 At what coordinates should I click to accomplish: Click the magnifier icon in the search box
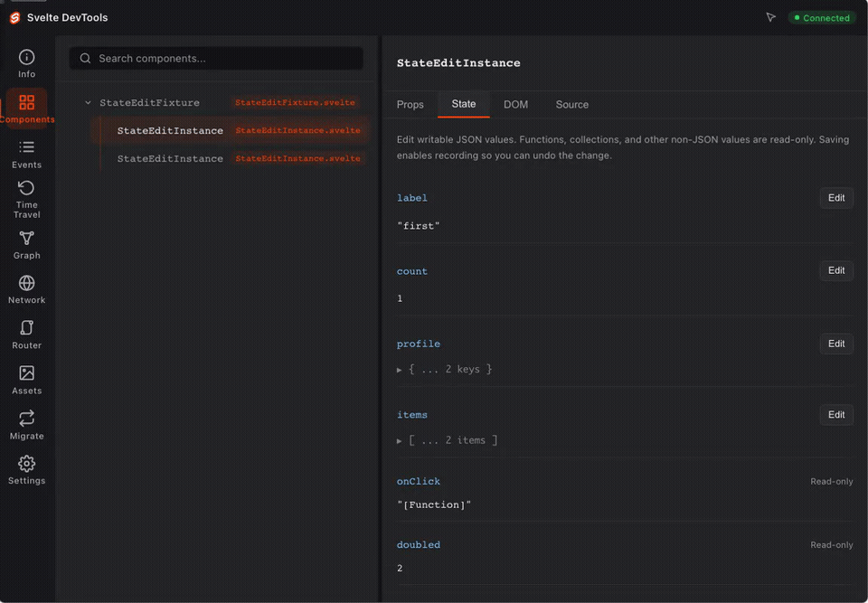click(x=85, y=58)
